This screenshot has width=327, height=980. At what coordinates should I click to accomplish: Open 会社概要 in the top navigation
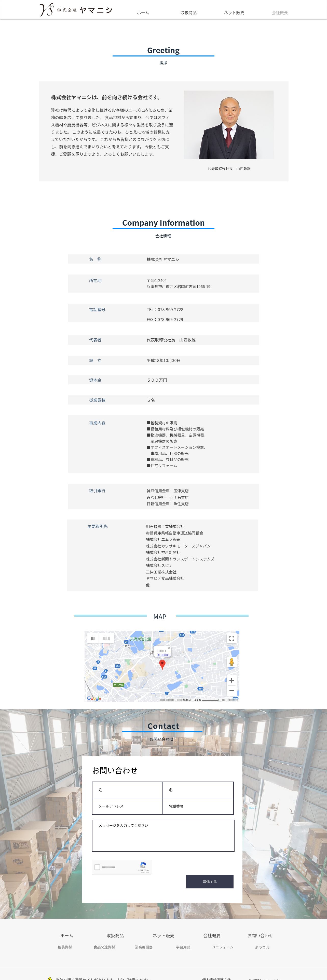pyautogui.click(x=280, y=12)
